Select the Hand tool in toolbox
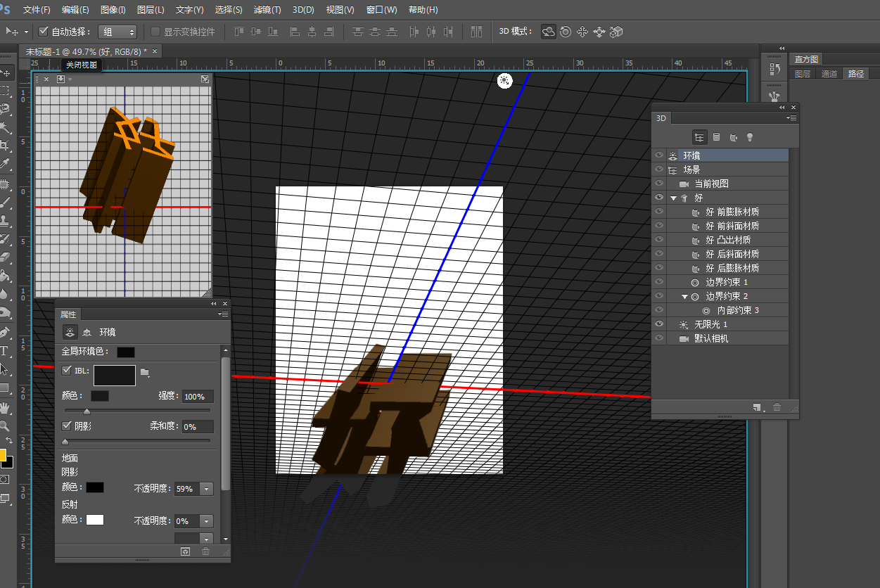 pos(5,408)
